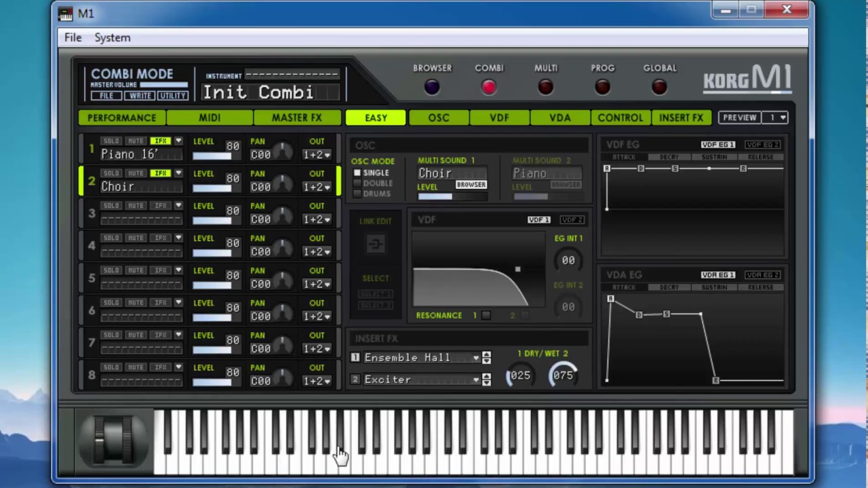The height and width of the screenshot is (488, 868).
Task: Click the UTILITY button
Action: pyautogui.click(x=172, y=96)
